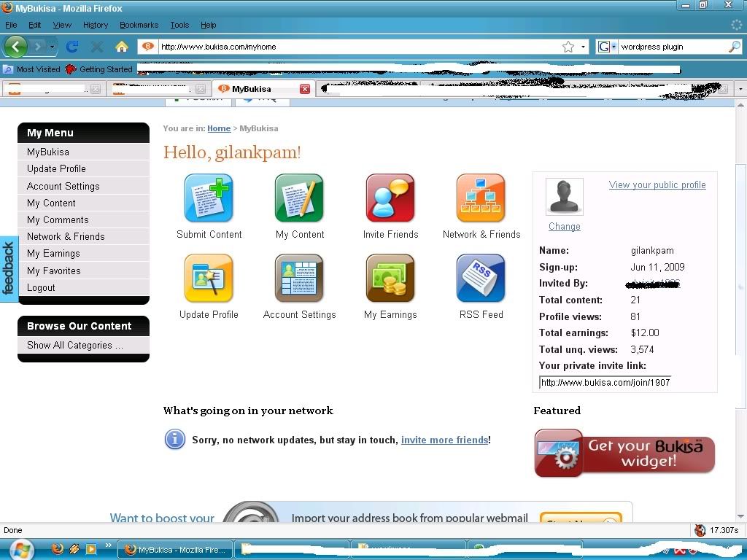Open the Update Profile icon
Image resolution: width=747 pixels, height=560 pixels.
(209, 279)
